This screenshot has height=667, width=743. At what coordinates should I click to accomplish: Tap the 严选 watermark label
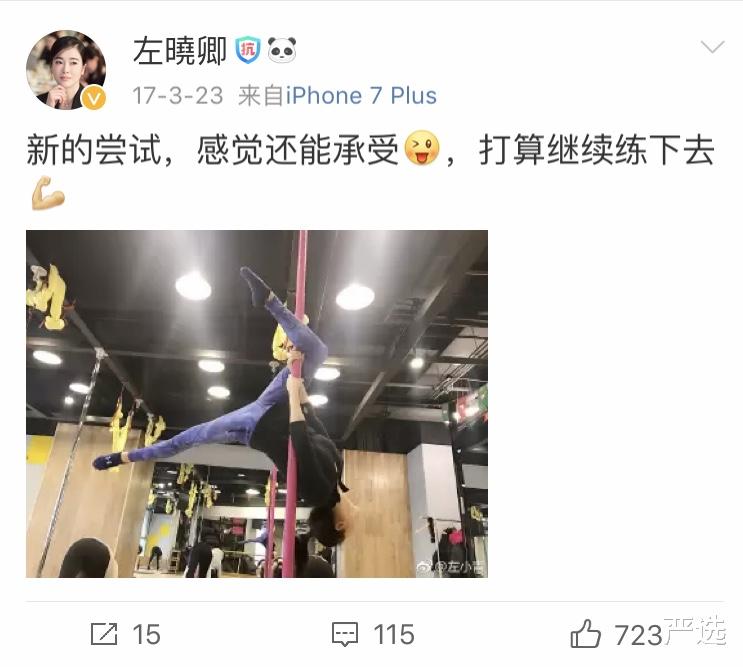695,631
